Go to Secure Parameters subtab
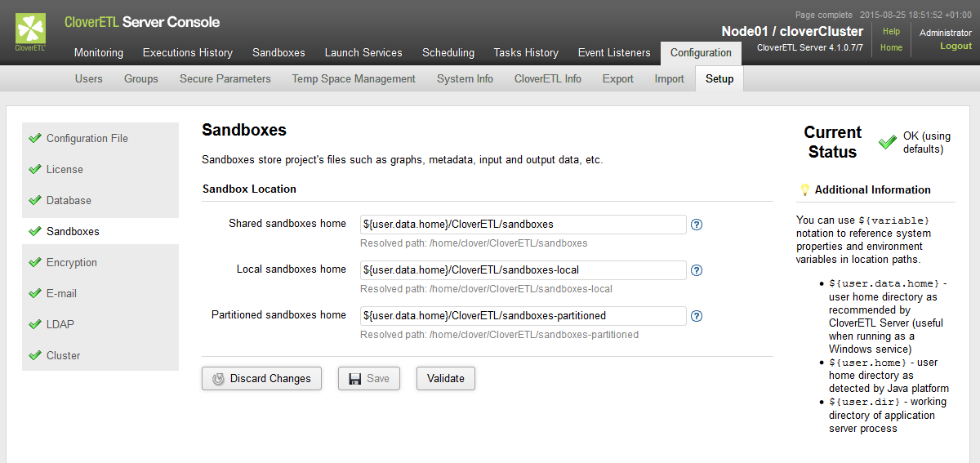 (225, 78)
